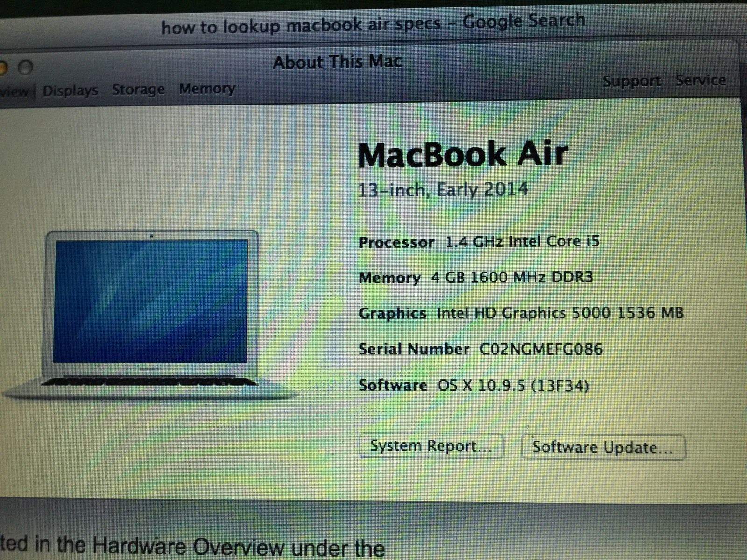The image size is (747, 560).
Task: Select the serial number C02NGMEFG086
Action: (x=541, y=349)
